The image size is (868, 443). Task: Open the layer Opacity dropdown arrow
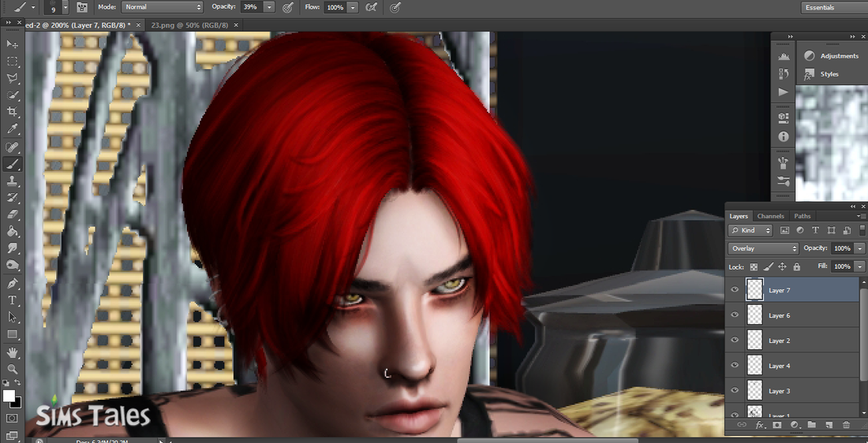click(859, 248)
